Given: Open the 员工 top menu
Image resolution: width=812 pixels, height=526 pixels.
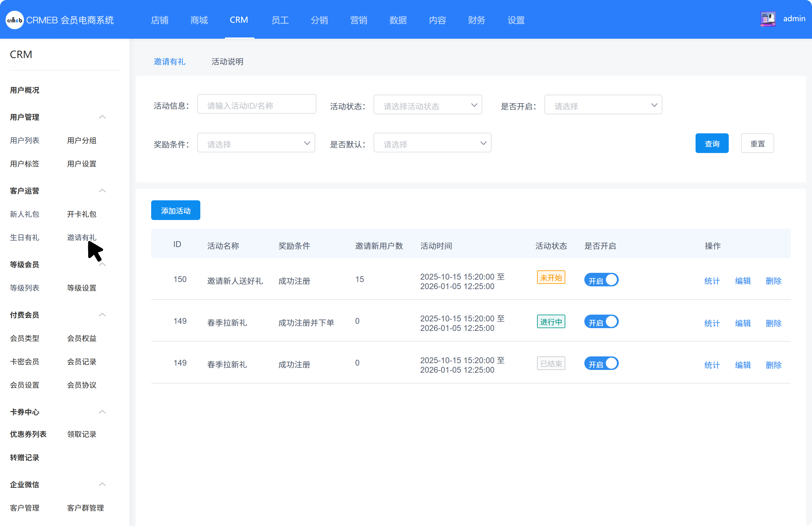Looking at the screenshot, I should tap(280, 20).
